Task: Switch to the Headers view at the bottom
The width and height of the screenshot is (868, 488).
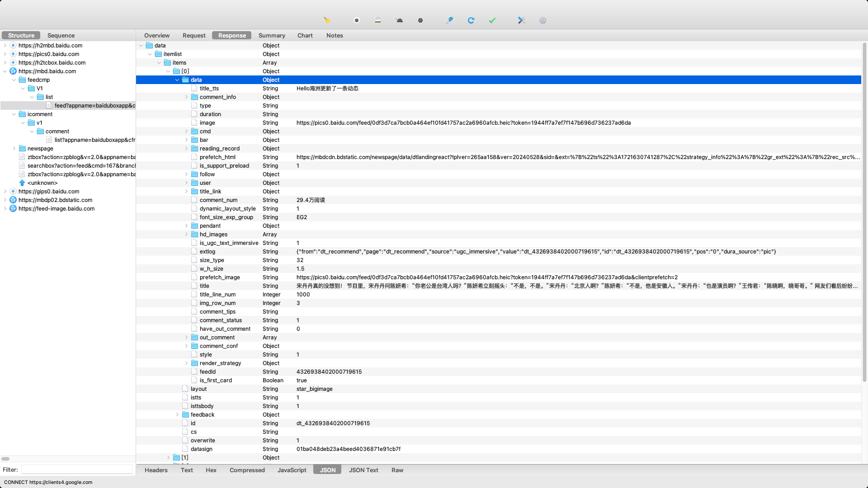Action: tap(156, 470)
